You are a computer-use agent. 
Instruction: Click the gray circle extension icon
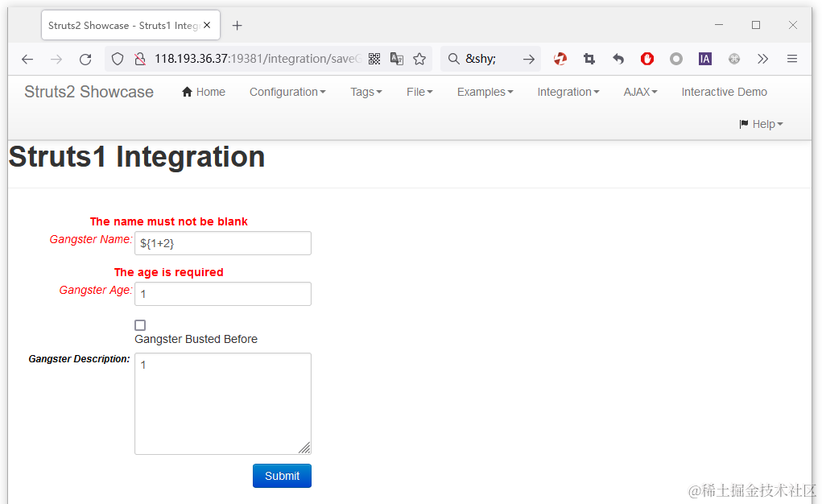click(676, 59)
